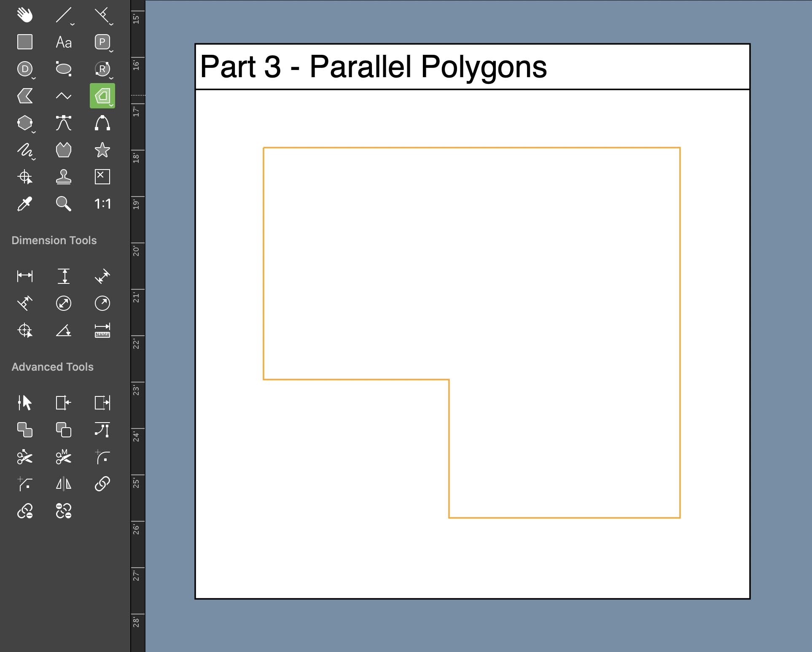The height and width of the screenshot is (652, 812).
Task: Choose the Vertical dimension tool
Action: (64, 276)
